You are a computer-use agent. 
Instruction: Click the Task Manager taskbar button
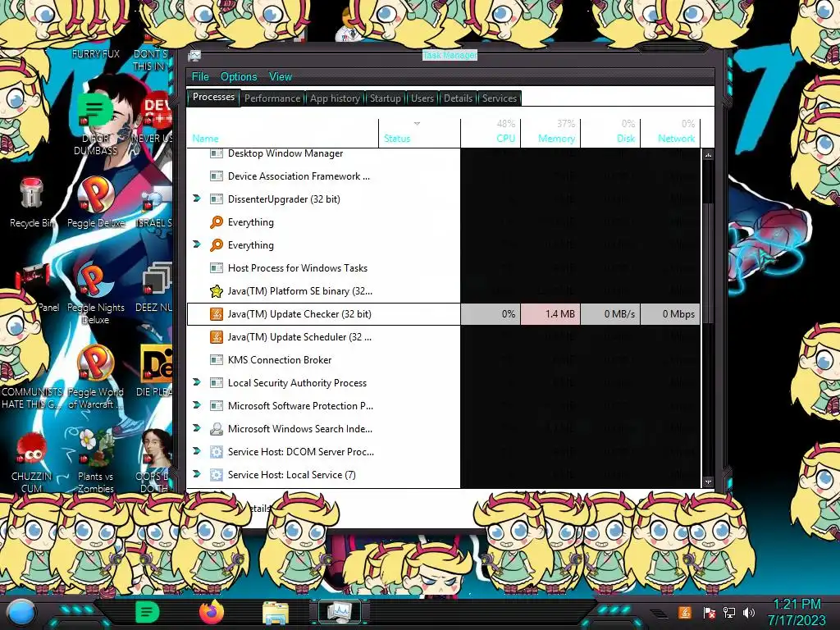(x=339, y=612)
